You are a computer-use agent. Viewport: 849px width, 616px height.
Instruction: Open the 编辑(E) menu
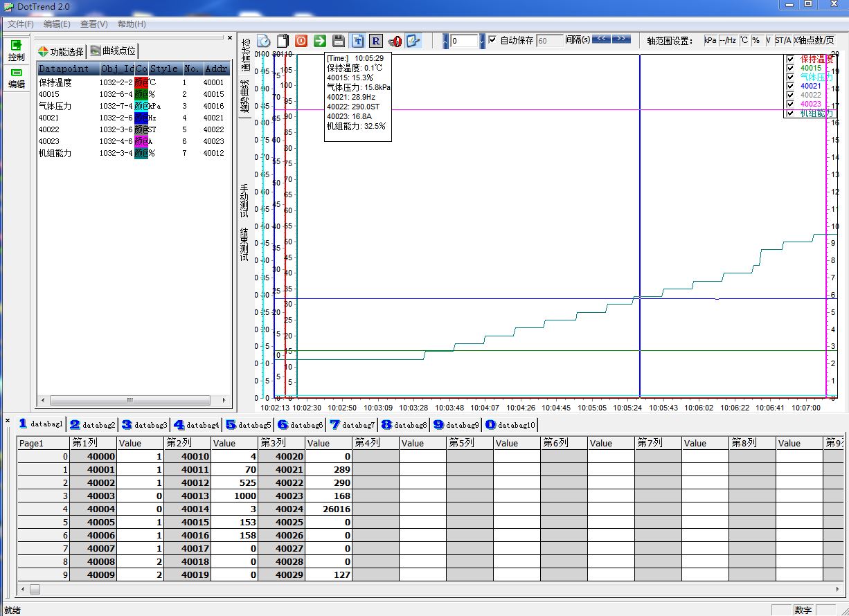coord(57,24)
